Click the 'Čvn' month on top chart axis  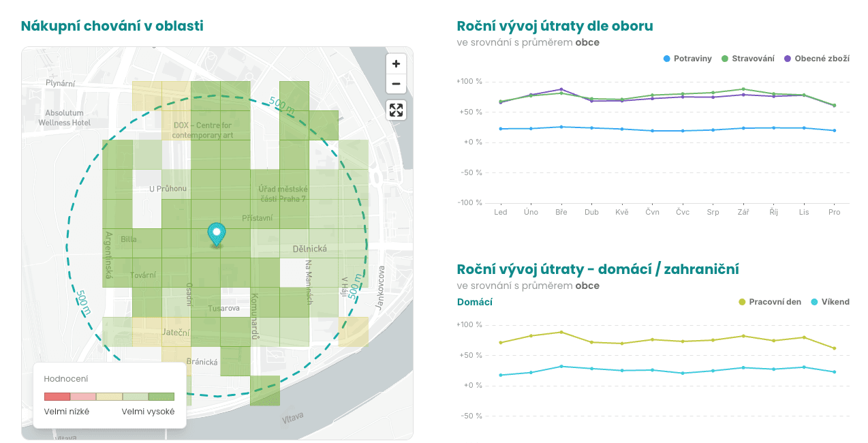point(652,212)
